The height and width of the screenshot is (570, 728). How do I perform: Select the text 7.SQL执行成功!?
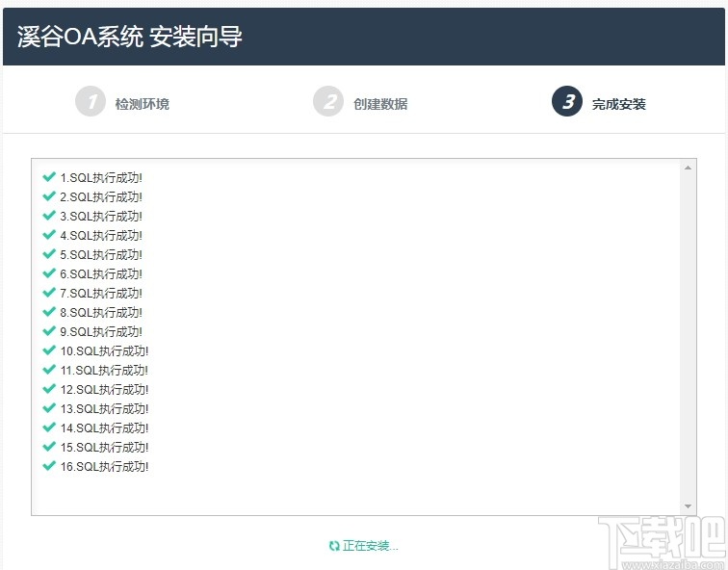click(101, 294)
